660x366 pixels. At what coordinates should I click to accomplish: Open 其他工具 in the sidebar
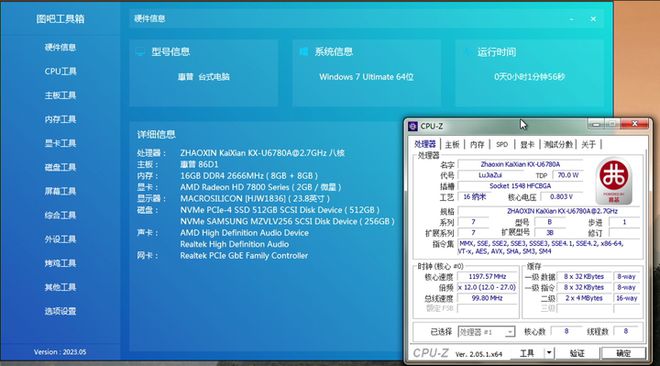60,287
